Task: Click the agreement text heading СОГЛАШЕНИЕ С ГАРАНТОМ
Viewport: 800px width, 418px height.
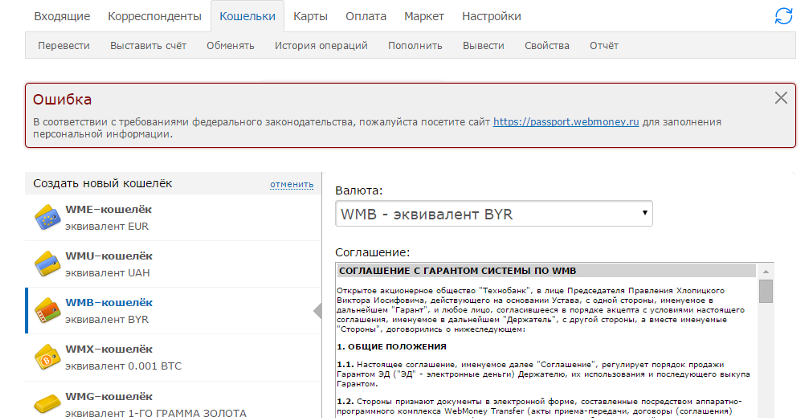Action: 458,271
